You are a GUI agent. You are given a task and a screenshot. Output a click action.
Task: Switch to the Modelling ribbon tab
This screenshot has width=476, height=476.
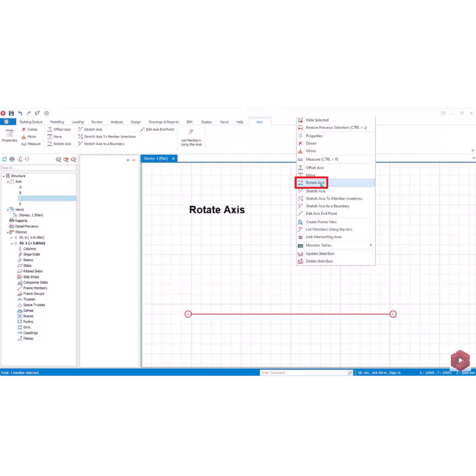(x=57, y=121)
